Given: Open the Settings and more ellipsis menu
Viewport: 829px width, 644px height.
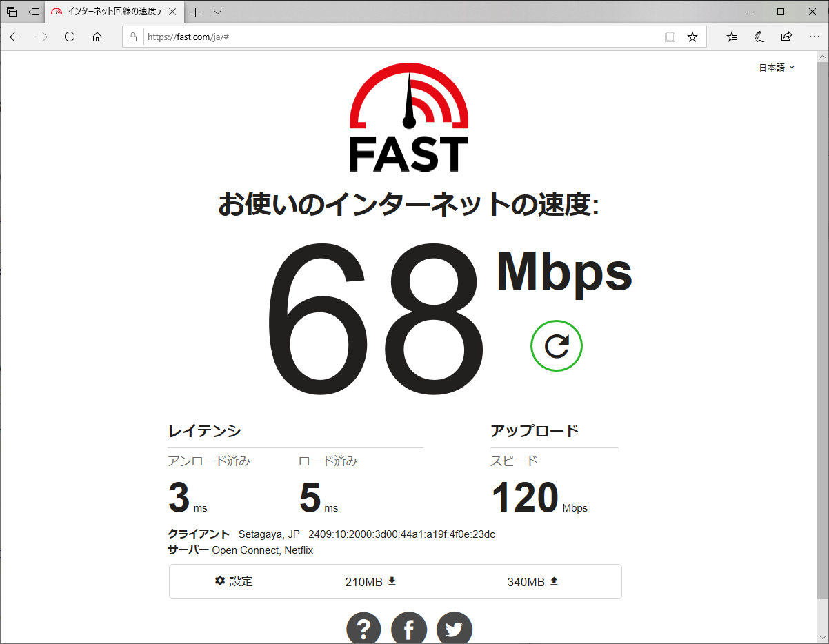Looking at the screenshot, I should click(814, 37).
